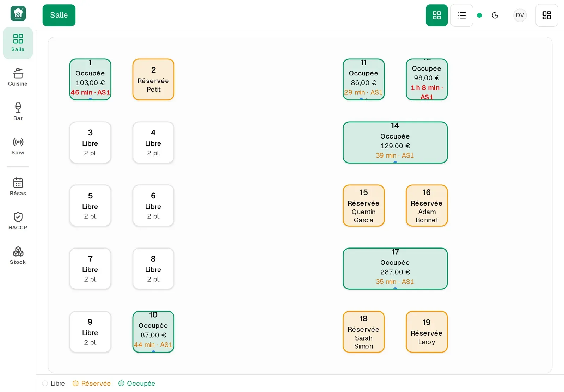The height and width of the screenshot is (392, 564).
Task: Click the Occupée legend entry
Action: (x=137, y=383)
